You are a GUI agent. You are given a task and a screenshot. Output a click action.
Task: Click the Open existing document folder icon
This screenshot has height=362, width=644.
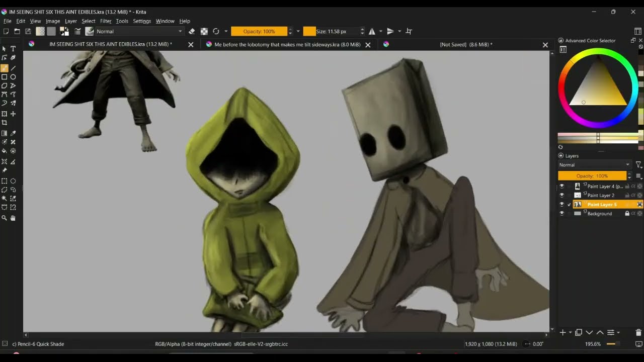[17, 31]
